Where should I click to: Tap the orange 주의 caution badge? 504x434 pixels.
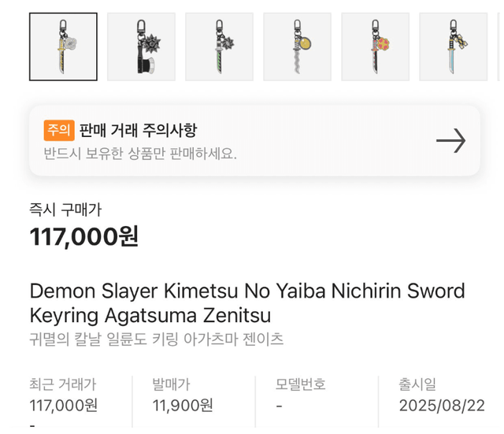tap(59, 130)
